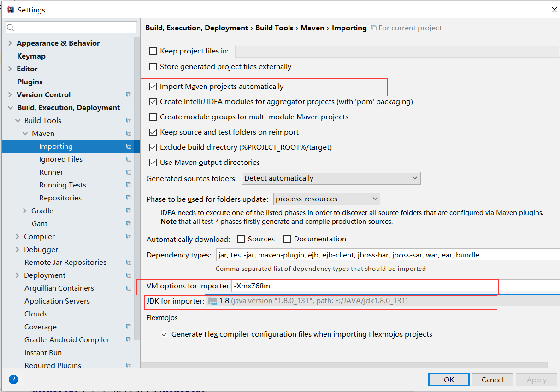Click the settings search input field
Screen dimensions: 560x392
point(71,28)
